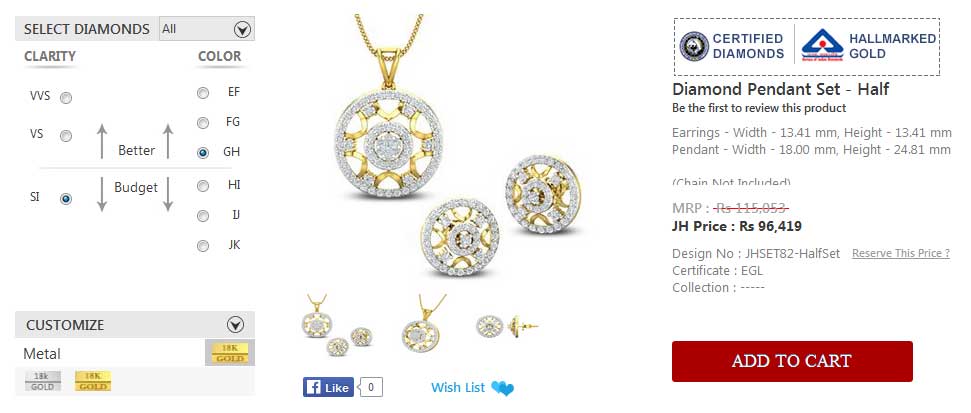Click the Wish List hearts icon
Viewport: 971px width, 413px height.
point(502,388)
